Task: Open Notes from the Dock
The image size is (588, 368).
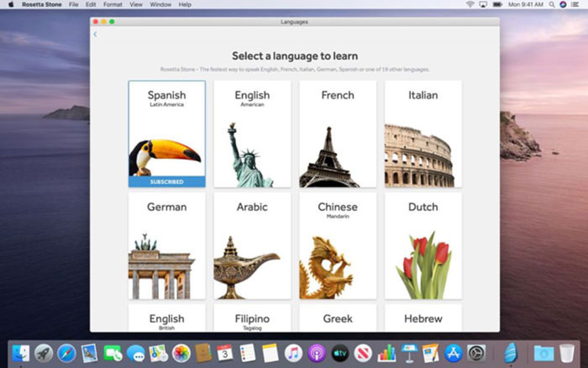Action: tap(270, 353)
